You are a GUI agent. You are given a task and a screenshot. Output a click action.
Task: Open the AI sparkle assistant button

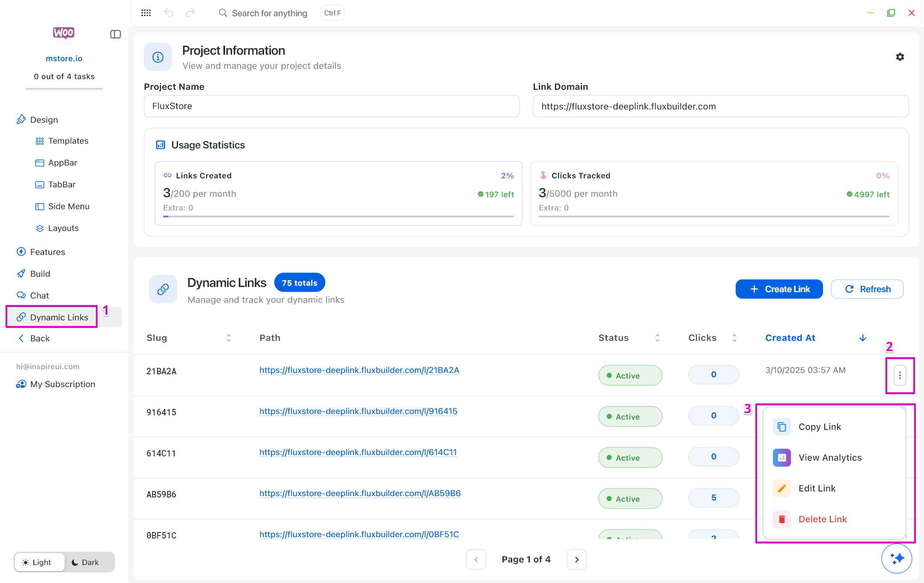pyautogui.click(x=896, y=558)
